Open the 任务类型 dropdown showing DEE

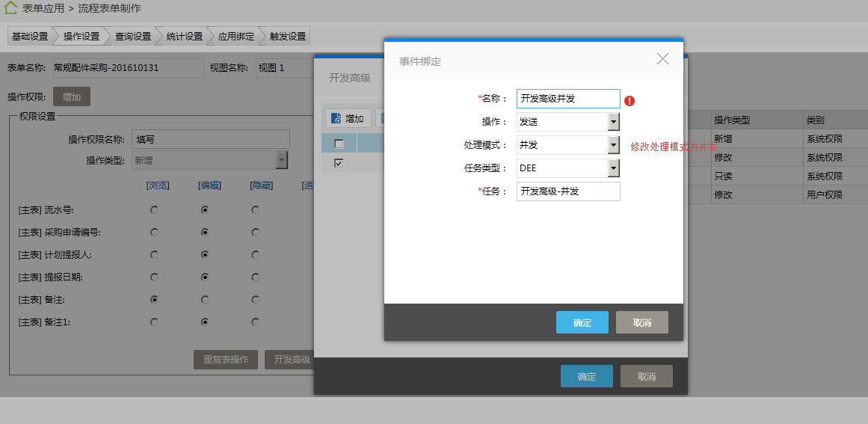pos(613,168)
